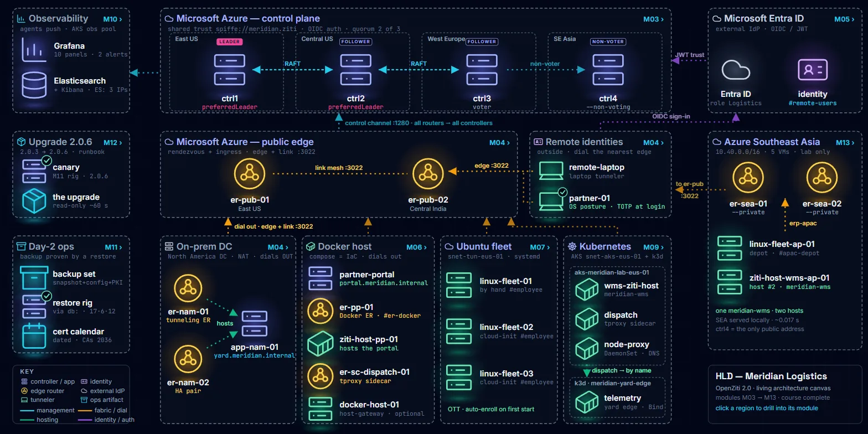868x434 pixels.
Task: Open module M10 from the Observability panel
Action: click(x=113, y=19)
